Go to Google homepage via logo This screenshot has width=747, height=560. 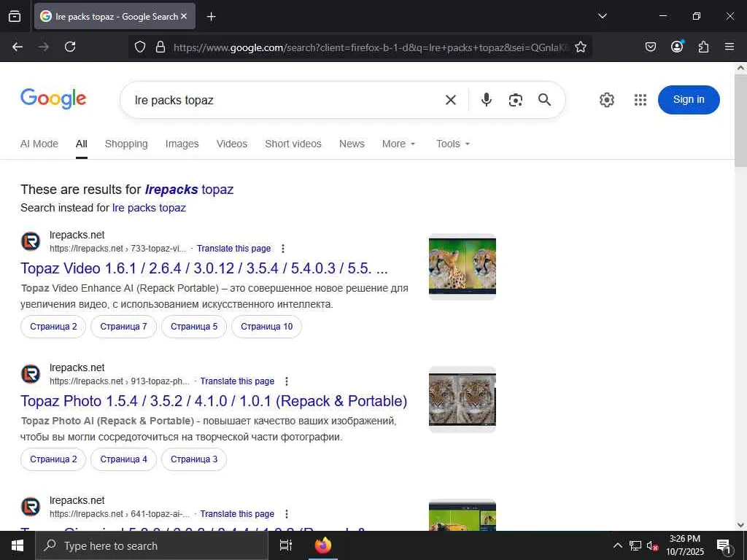(53, 99)
